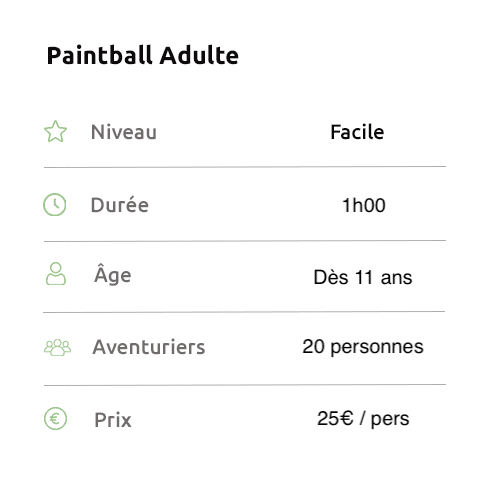
Task: Click the Dès 11 ans value
Action: [x=363, y=277]
